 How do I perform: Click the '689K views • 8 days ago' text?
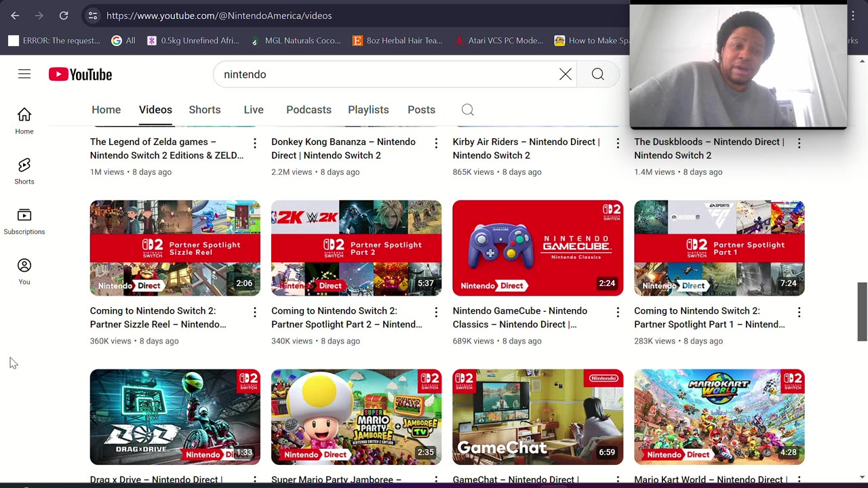497,341
